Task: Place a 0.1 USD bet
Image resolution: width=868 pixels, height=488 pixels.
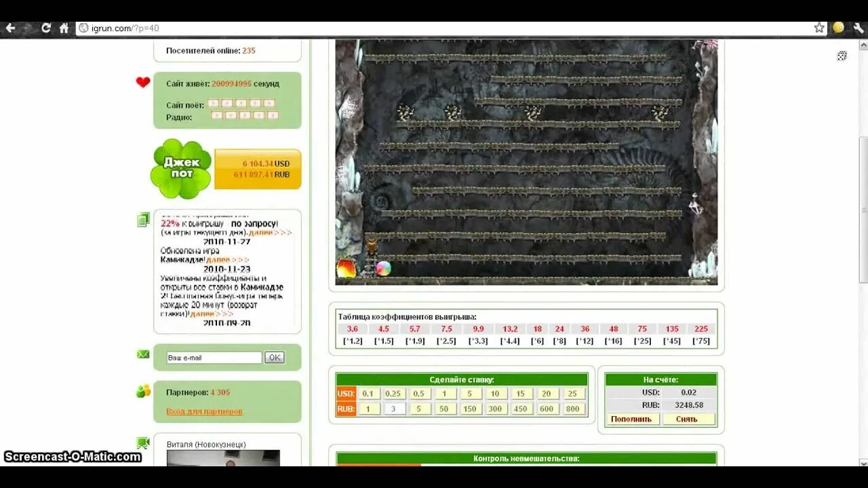Action: tap(368, 394)
